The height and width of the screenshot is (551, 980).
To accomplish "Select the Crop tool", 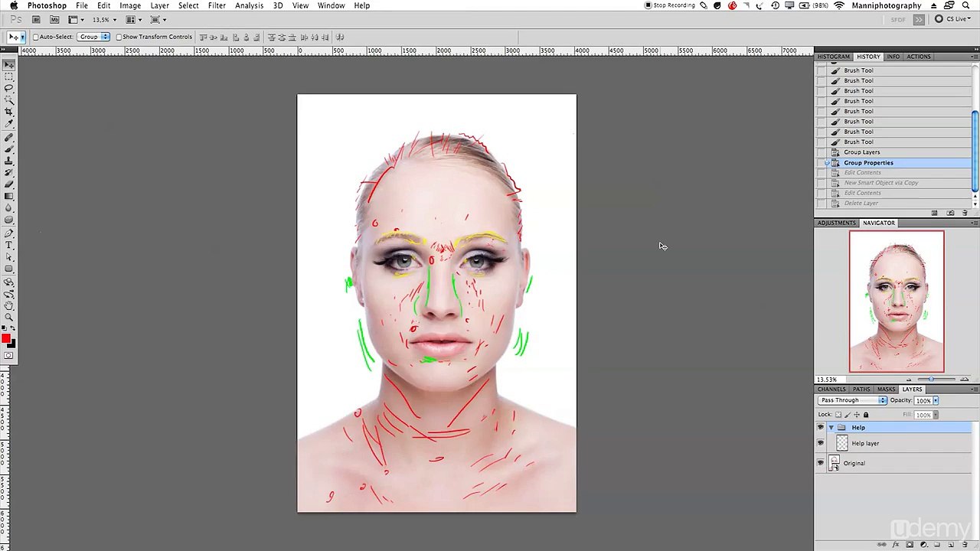I will (x=8, y=112).
